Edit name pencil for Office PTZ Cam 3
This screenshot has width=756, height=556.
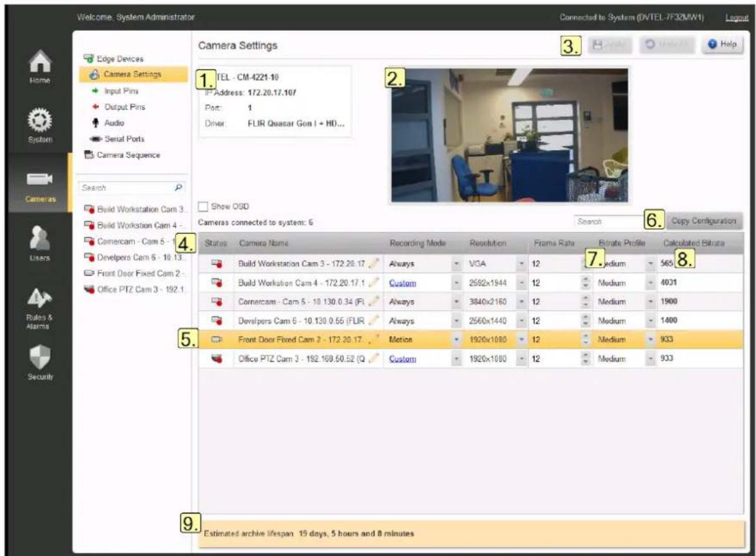coord(374,359)
